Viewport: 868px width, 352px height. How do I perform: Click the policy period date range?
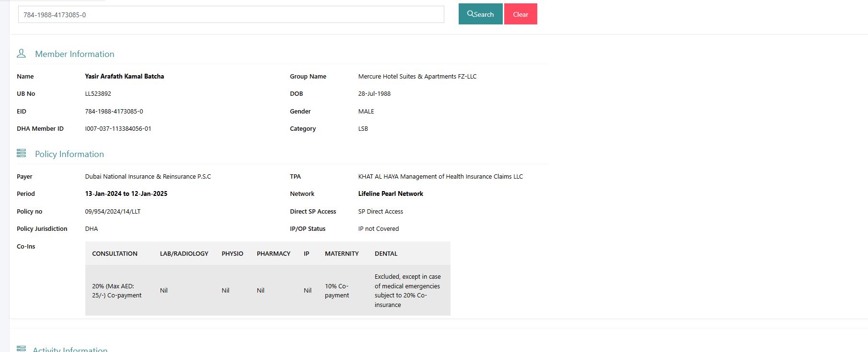coord(126,194)
